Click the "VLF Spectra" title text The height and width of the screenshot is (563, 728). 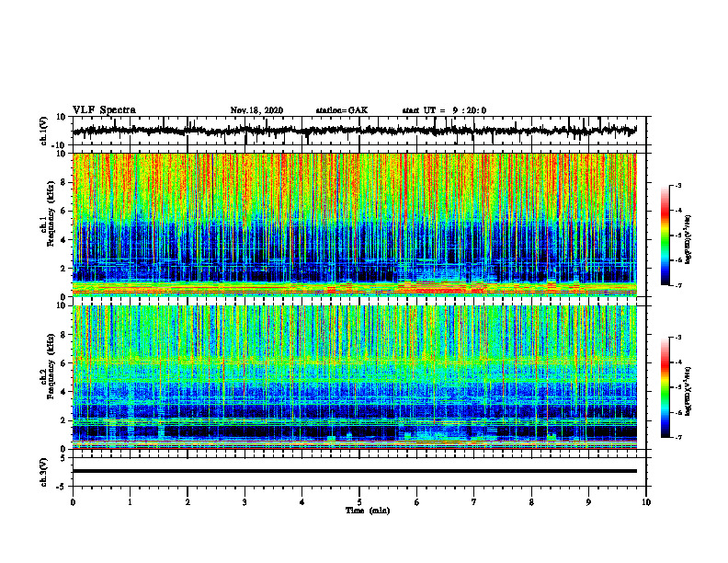[x=104, y=110]
